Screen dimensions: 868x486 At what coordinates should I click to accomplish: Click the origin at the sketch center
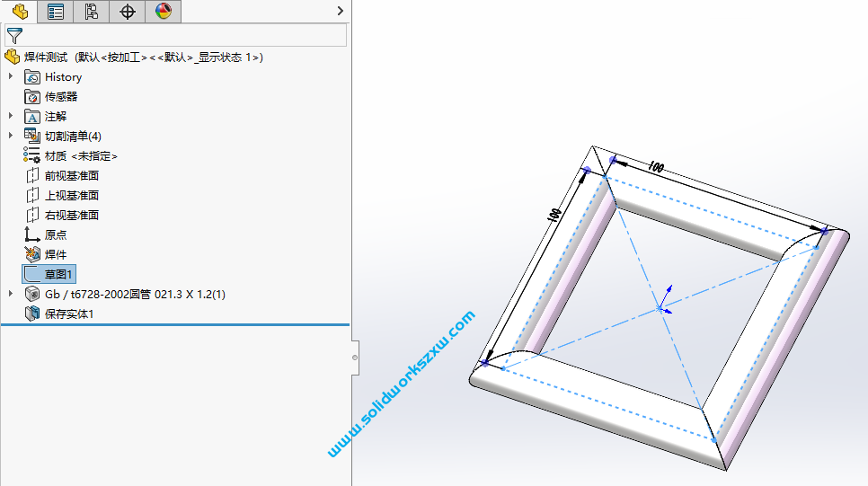[x=660, y=308]
